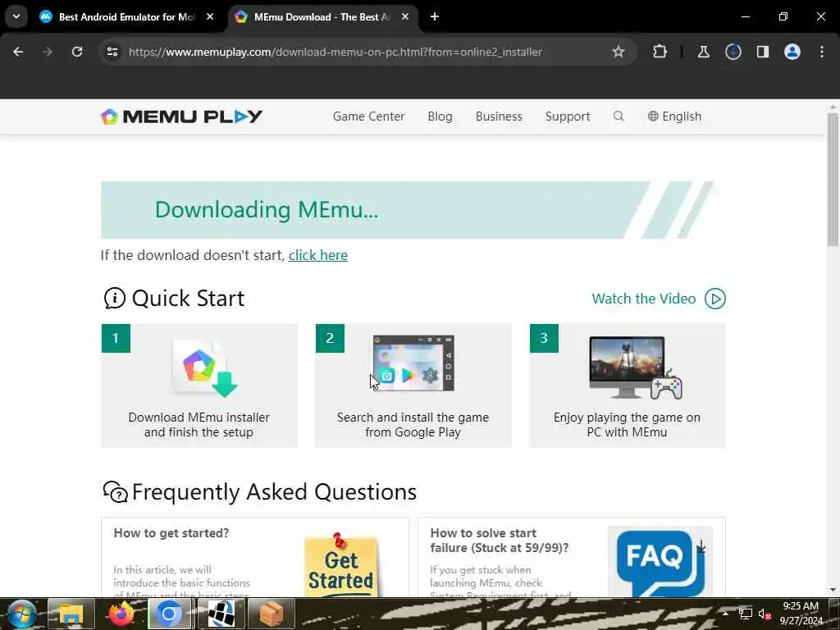Click the scrollbar down arrow
This screenshot has height=630, width=840.
(x=833, y=591)
